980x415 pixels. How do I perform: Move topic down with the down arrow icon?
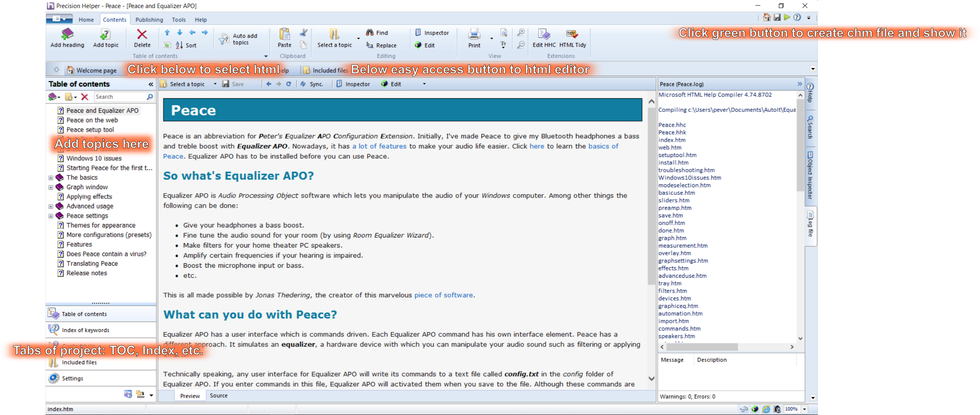coord(180,33)
